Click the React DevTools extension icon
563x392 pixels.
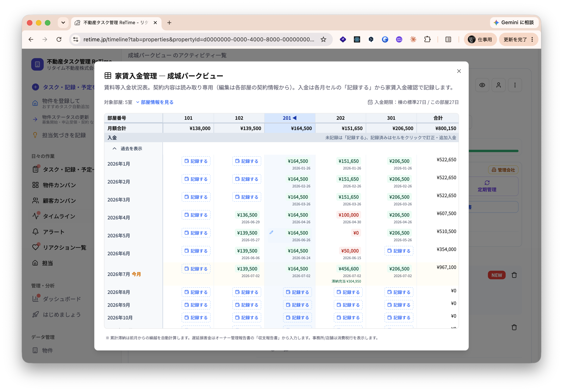coord(357,39)
